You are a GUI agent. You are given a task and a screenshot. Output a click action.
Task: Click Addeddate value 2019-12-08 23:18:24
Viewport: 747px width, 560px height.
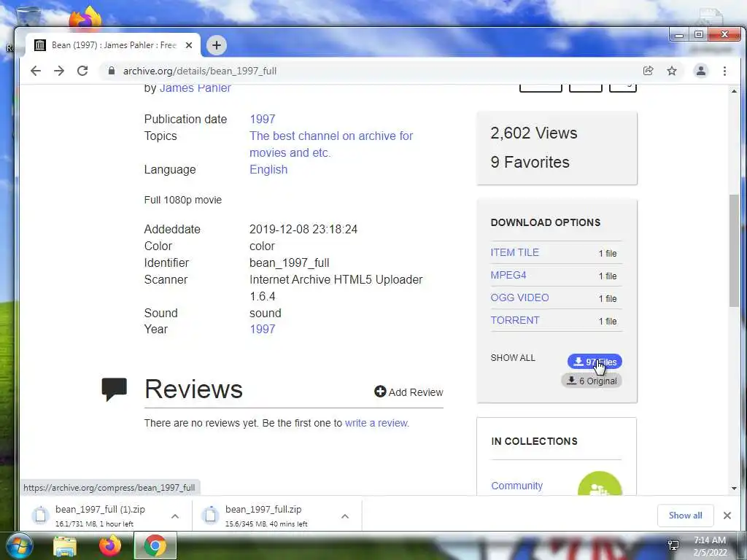pos(303,229)
